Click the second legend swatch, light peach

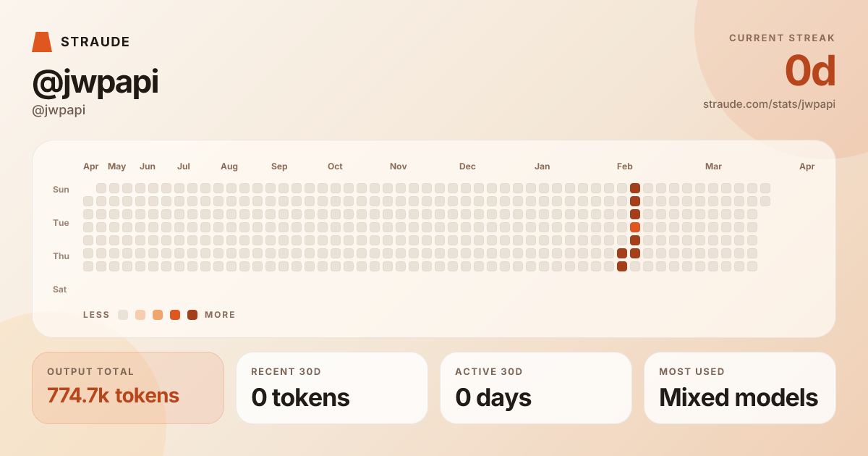click(x=140, y=315)
